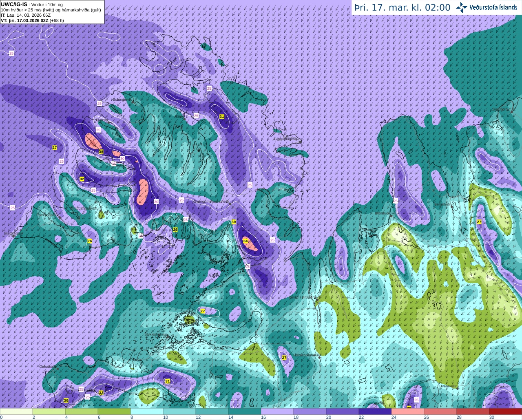Click the UWC/IG-IS model title
522x420 pixels.
coord(14,4)
